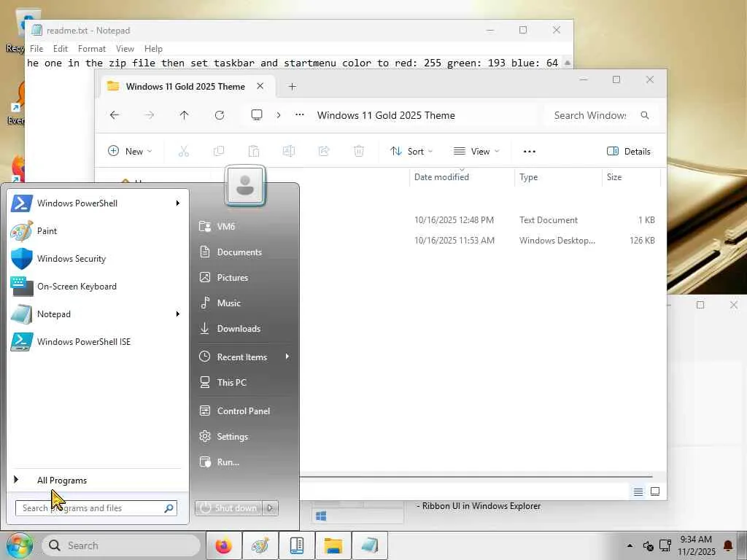This screenshot has width=747, height=560.
Task: Show hidden system tray icons
Action: point(630,545)
